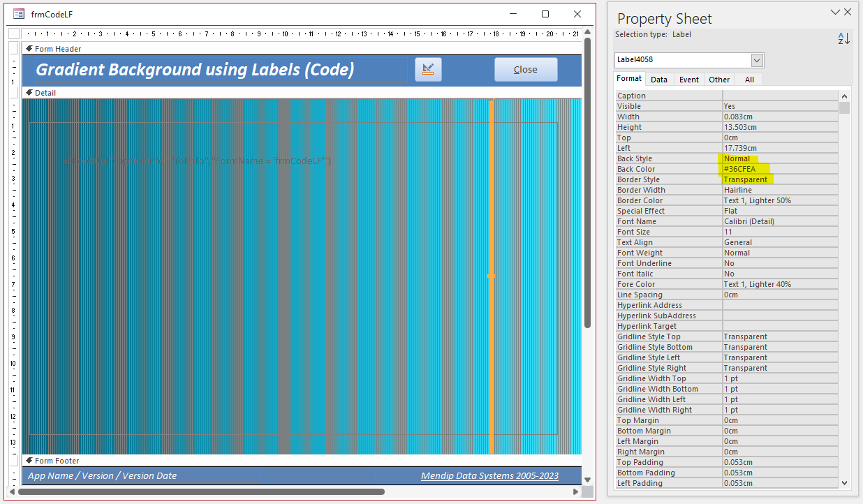
Task: Select the Gradient Background title label
Action: tap(221, 70)
